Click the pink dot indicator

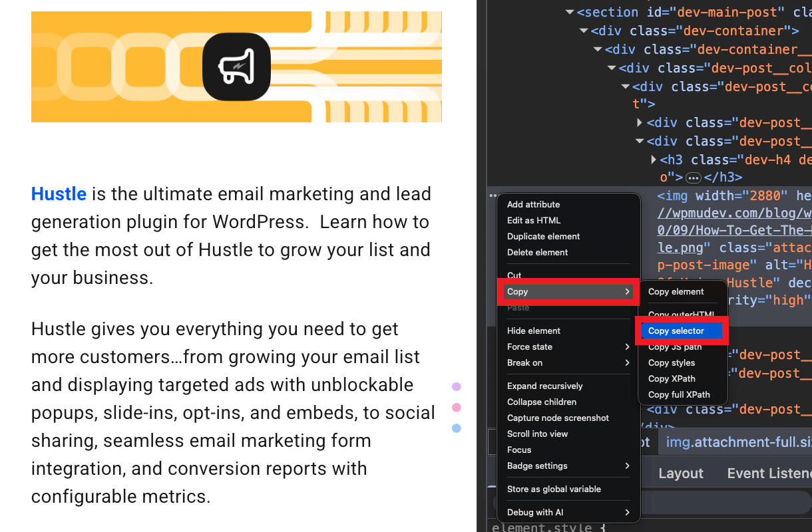click(x=457, y=407)
